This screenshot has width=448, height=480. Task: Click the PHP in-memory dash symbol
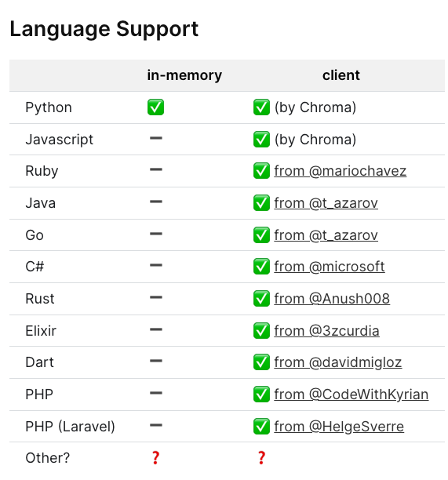156,393
